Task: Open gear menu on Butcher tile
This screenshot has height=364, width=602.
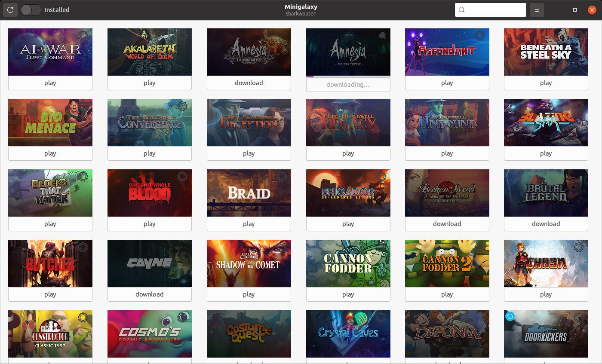Action: click(x=83, y=247)
